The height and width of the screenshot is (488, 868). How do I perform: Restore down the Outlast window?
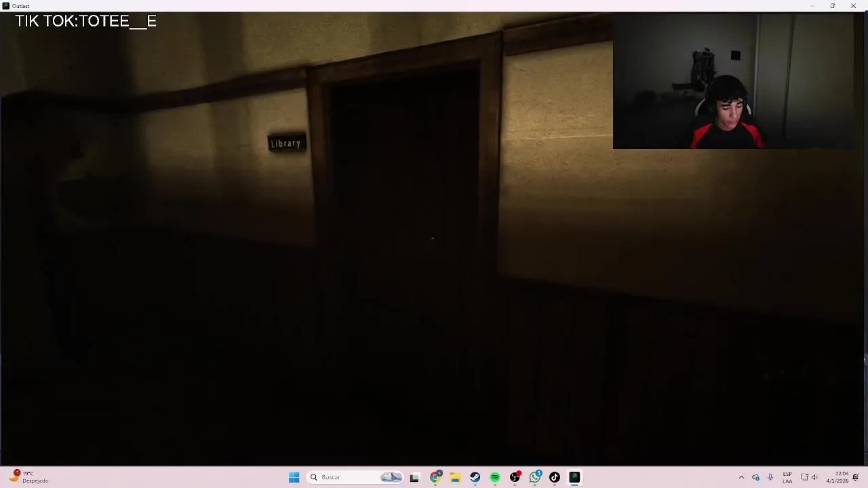coord(833,6)
